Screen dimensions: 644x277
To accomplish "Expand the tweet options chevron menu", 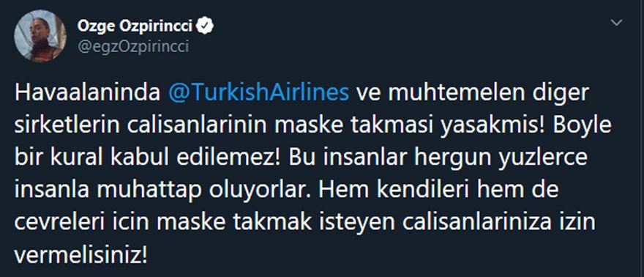I will tap(616, 23).
